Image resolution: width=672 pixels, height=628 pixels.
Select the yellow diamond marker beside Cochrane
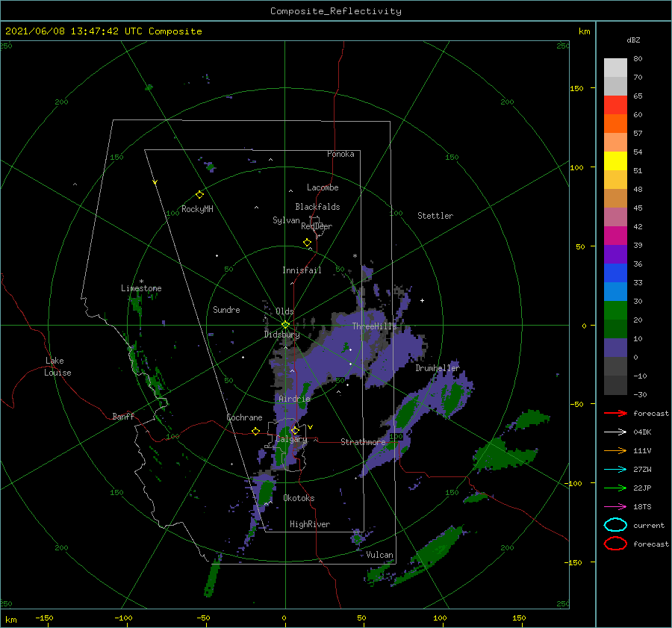255,431
